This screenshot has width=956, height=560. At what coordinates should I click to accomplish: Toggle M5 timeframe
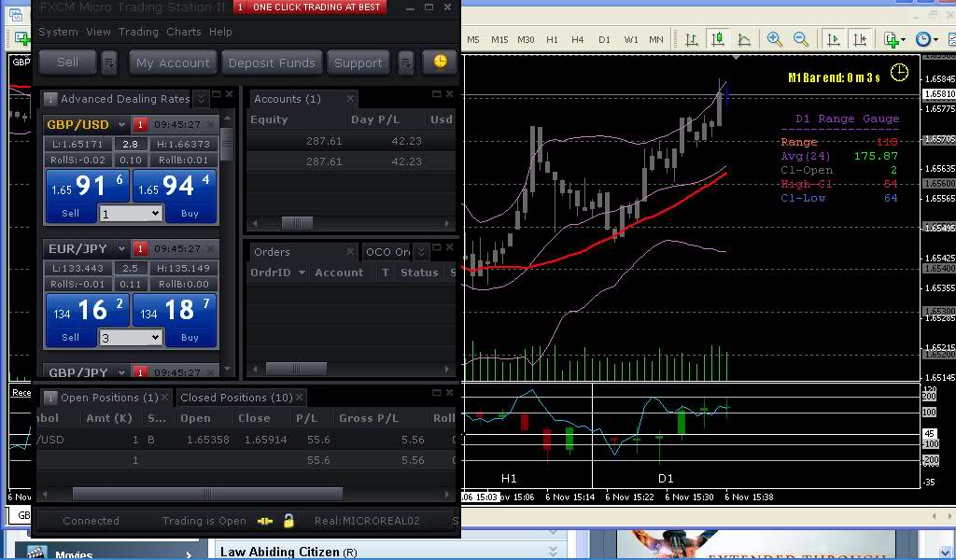coord(473,39)
